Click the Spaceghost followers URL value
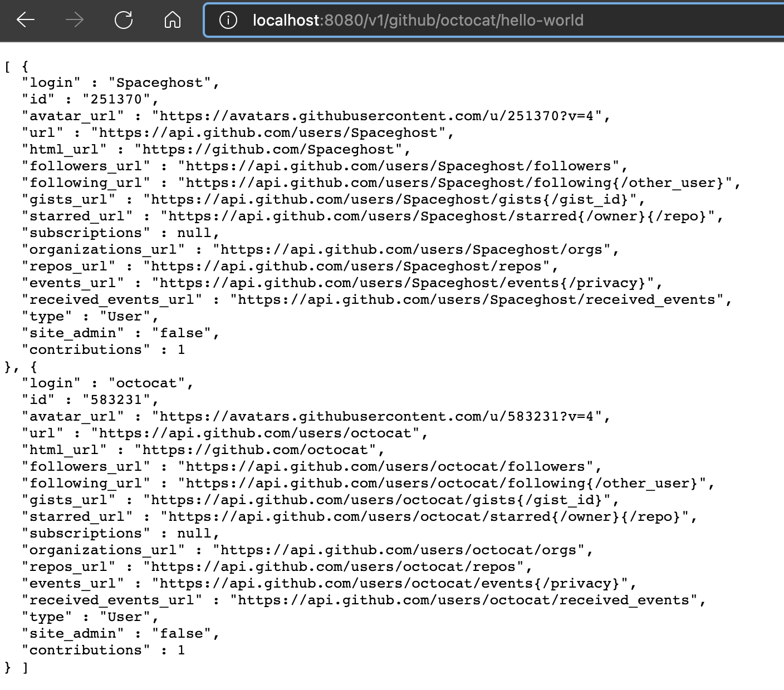 pyautogui.click(x=399, y=166)
